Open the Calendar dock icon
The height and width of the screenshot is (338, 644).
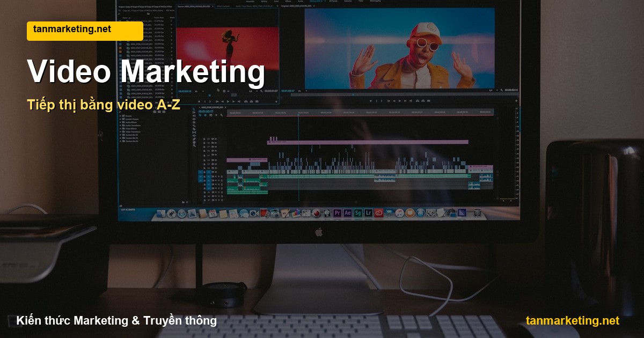(x=213, y=214)
